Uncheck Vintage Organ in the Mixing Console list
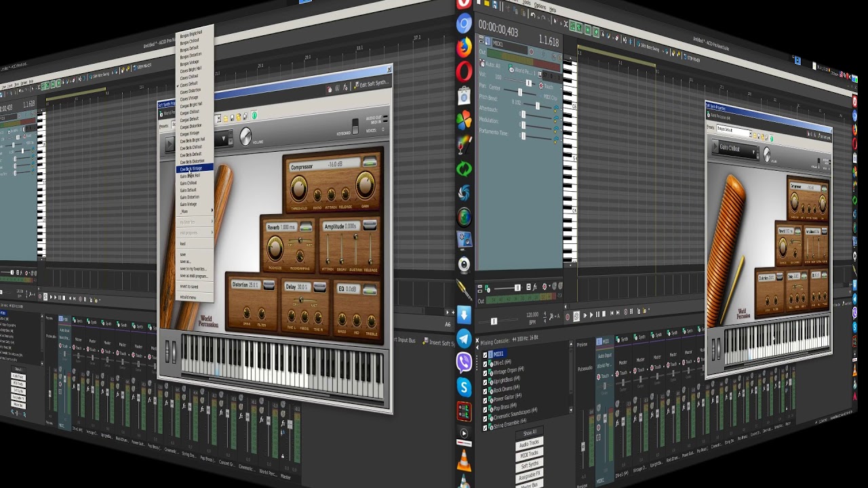Screen dimensions: 868x488 point(486,372)
